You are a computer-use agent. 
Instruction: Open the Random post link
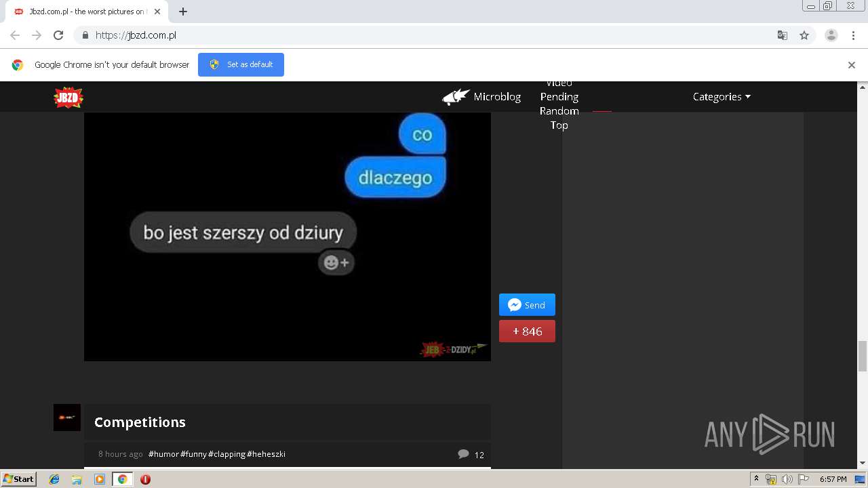pos(559,111)
